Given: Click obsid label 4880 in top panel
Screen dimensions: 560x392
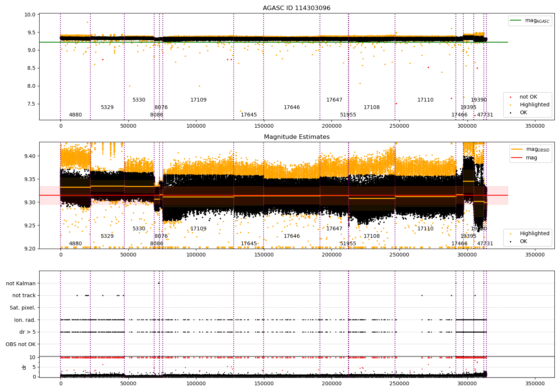Looking at the screenshot, I should [75, 115].
